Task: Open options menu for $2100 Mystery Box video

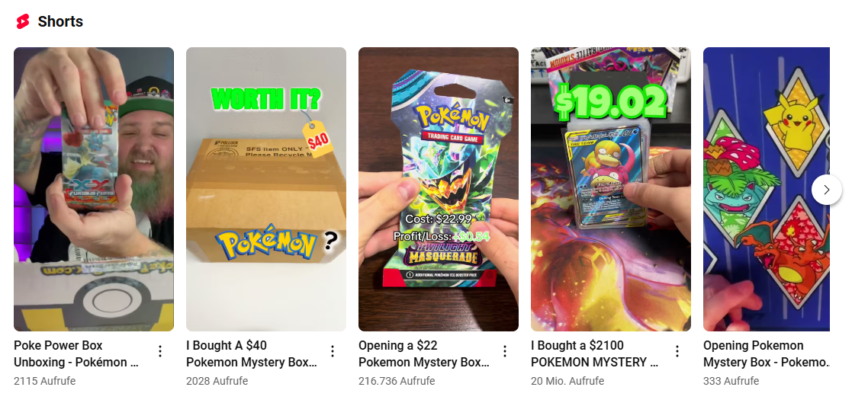Action: click(677, 351)
